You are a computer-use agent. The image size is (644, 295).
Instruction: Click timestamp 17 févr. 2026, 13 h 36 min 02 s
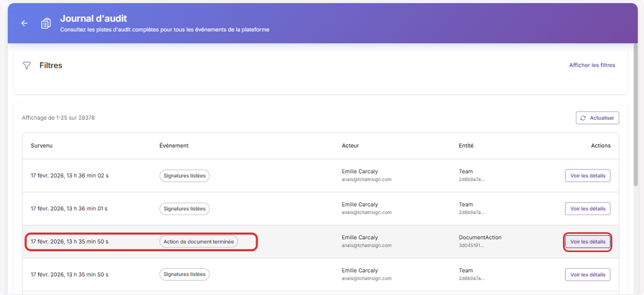click(x=70, y=175)
